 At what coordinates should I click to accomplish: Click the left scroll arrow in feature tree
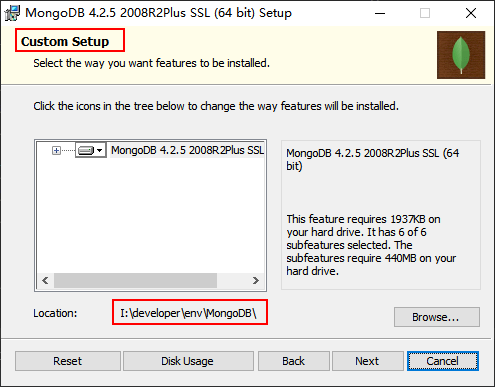pos(45,280)
